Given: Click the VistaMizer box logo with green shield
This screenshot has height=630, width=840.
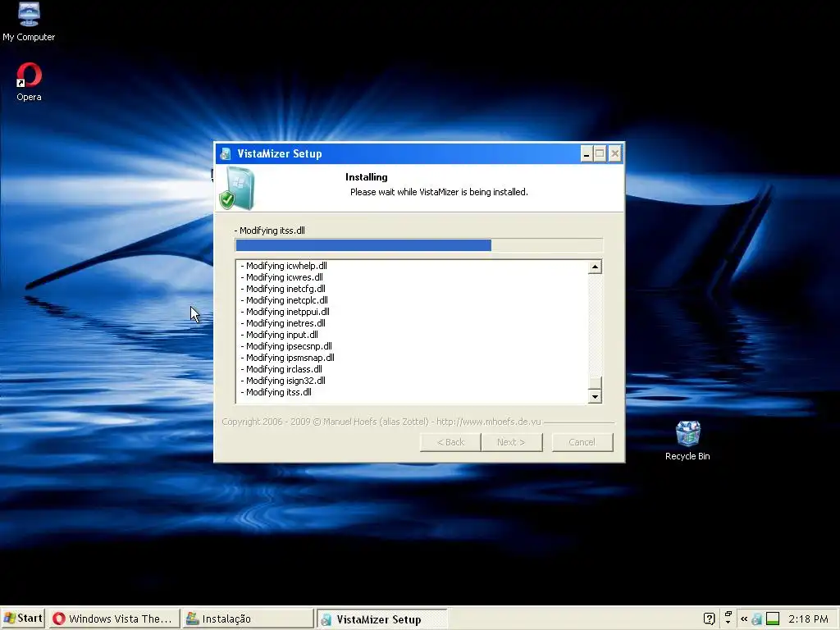Looking at the screenshot, I should [x=237, y=188].
